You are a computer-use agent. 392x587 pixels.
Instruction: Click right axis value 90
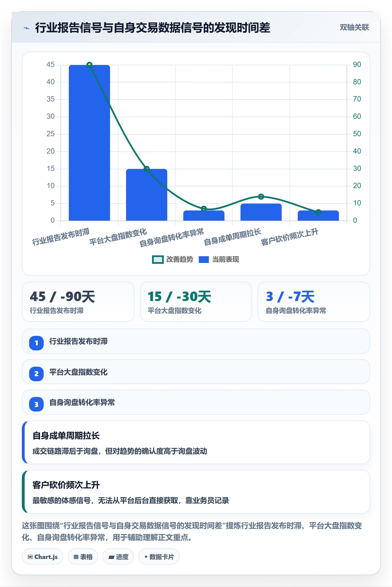point(357,64)
